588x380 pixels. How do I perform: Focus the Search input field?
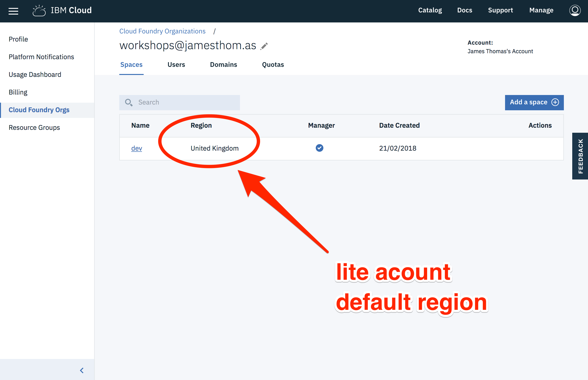tap(185, 102)
